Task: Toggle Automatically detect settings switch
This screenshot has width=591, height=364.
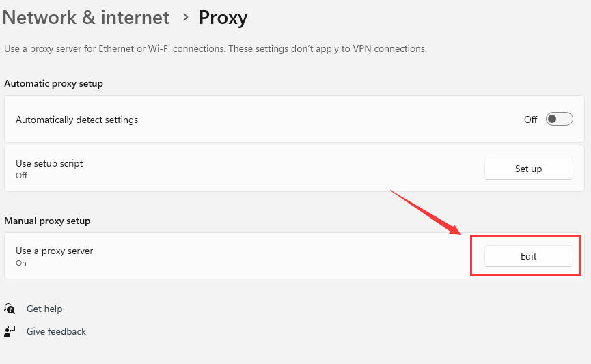Action: click(x=560, y=119)
